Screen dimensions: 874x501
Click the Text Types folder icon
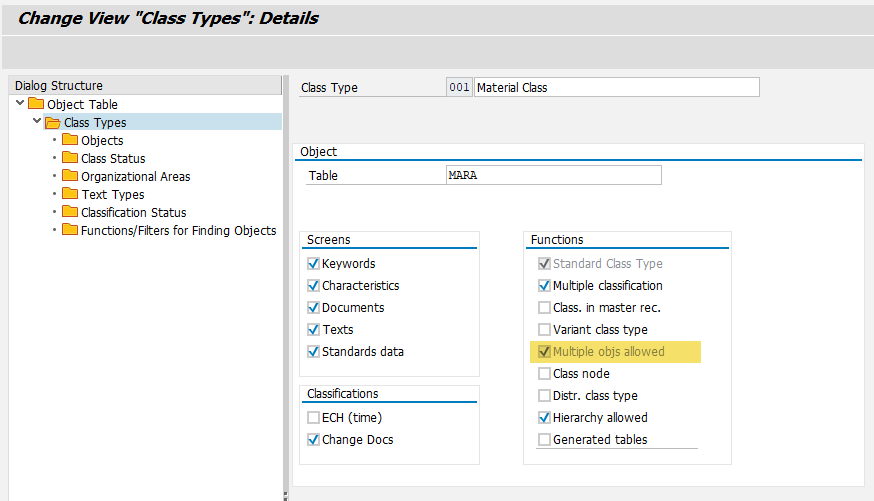pyautogui.click(x=70, y=194)
